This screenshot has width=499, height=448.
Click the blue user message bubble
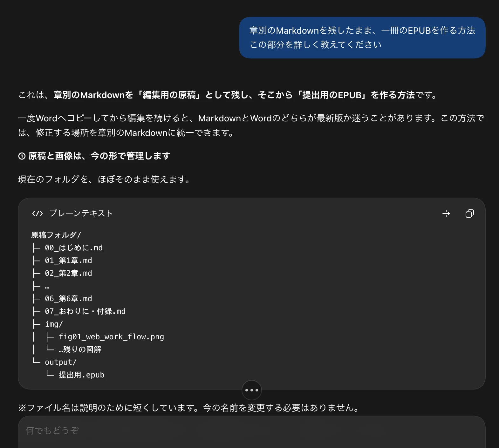coord(362,37)
